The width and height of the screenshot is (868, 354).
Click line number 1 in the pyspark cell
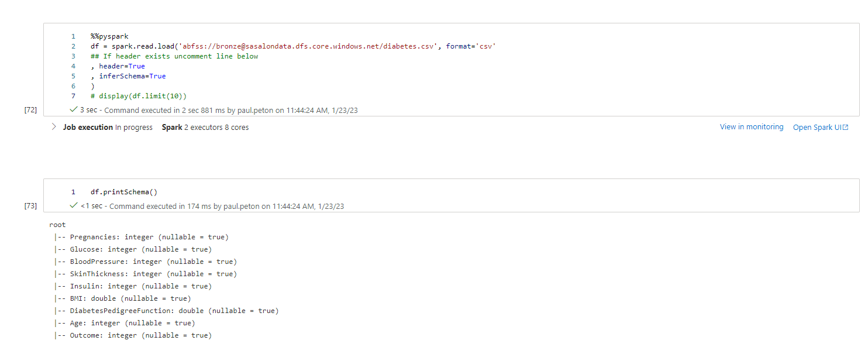pos(73,36)
